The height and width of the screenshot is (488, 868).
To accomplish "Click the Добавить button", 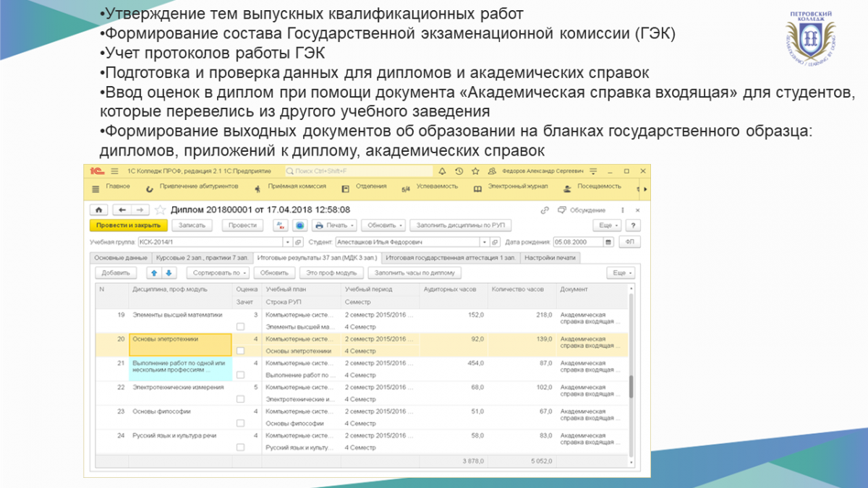I will 116,273.
